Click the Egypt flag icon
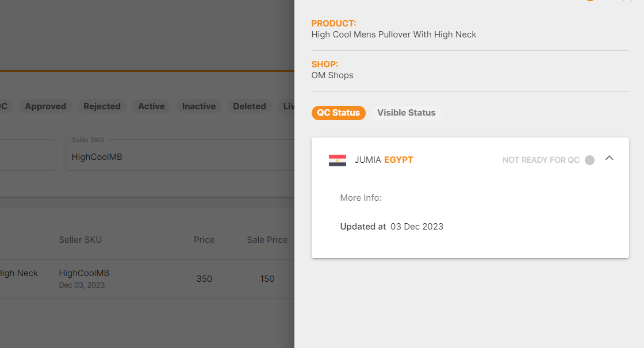The width and height of the screenshot is (644, 348). coord(337,160)
